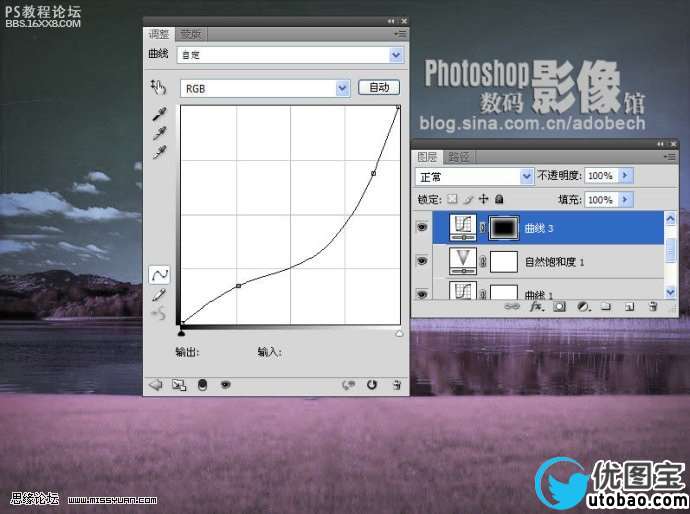The image size is (690, 514).
Task: Click the link layers icon
Action: click(512, 307)
